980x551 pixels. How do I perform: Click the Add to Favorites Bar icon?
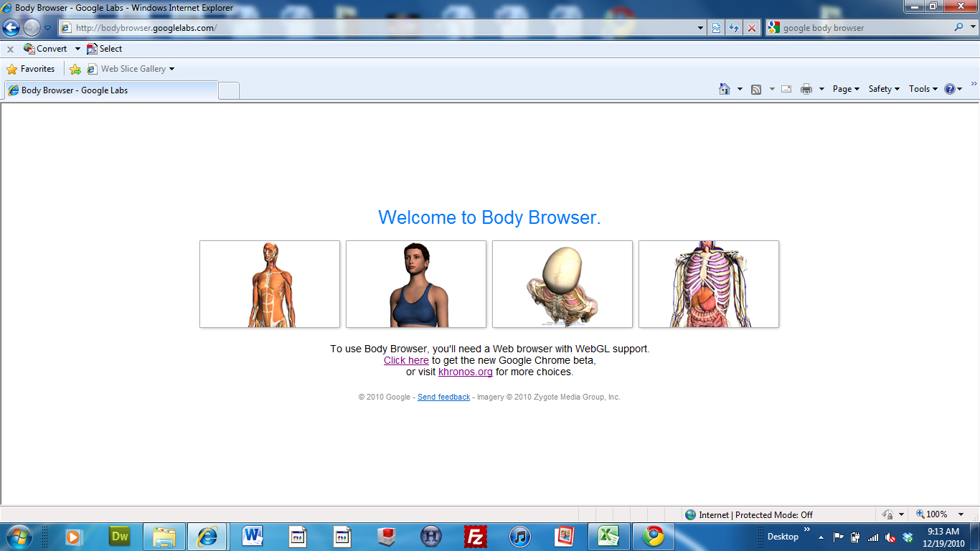point(75,69)
